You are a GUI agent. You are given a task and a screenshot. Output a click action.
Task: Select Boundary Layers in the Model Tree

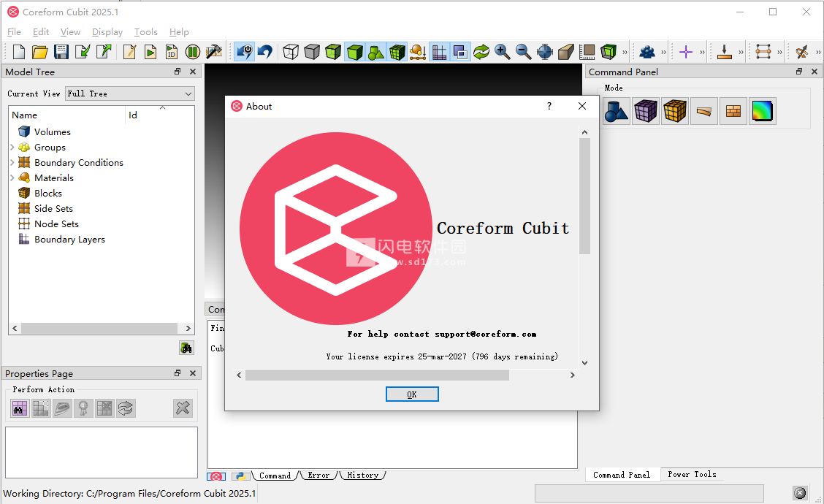click(69, 239)
